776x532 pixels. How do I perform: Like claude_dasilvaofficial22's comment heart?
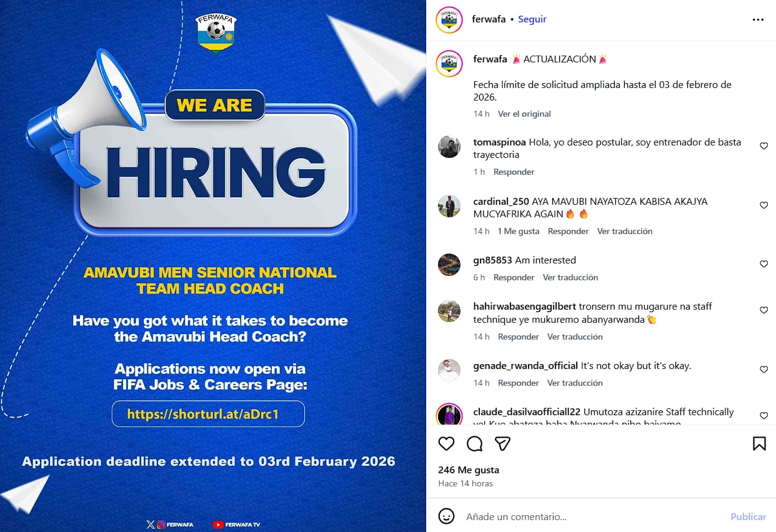(764, 415)
